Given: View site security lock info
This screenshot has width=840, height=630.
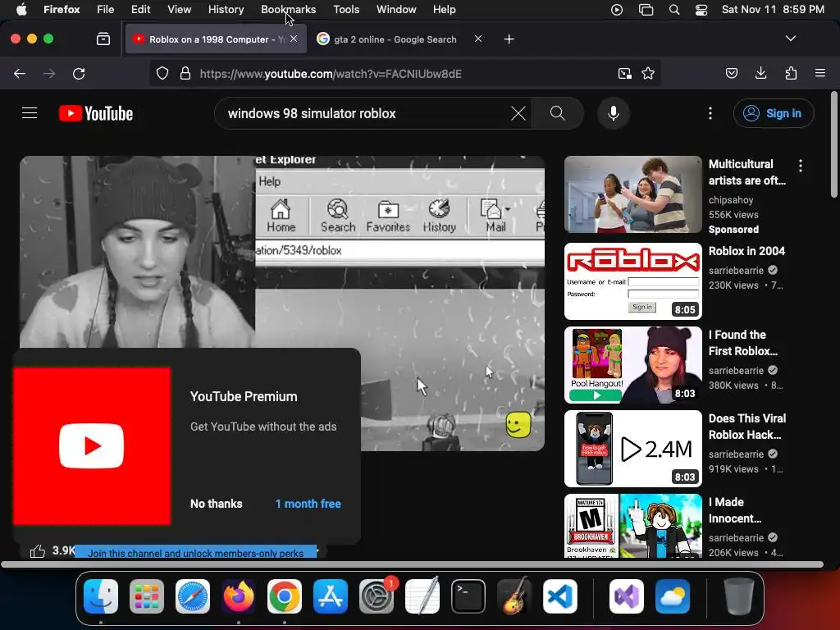Looking at the screenshot, I should point(185,73).
